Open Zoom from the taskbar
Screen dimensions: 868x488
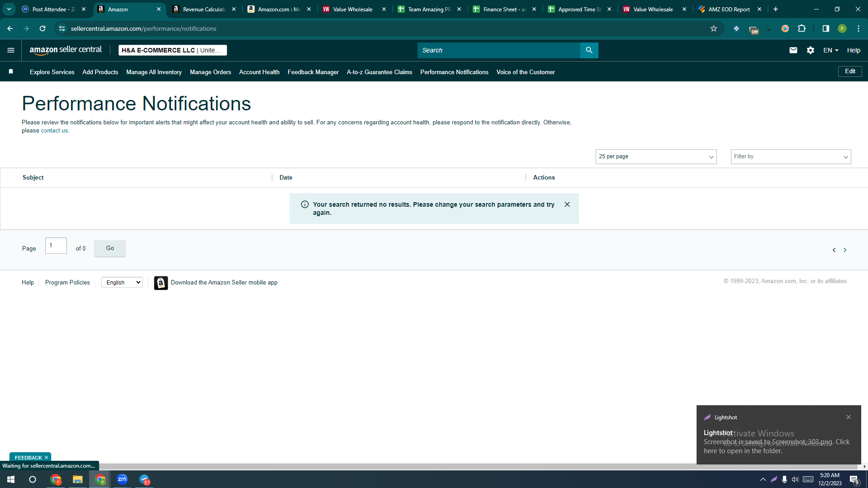[x=122, y=479]
